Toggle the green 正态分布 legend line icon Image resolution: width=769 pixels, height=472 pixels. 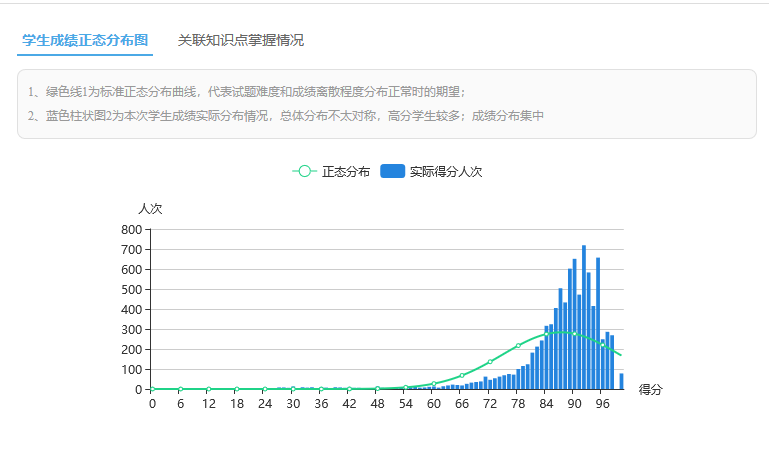304,171
